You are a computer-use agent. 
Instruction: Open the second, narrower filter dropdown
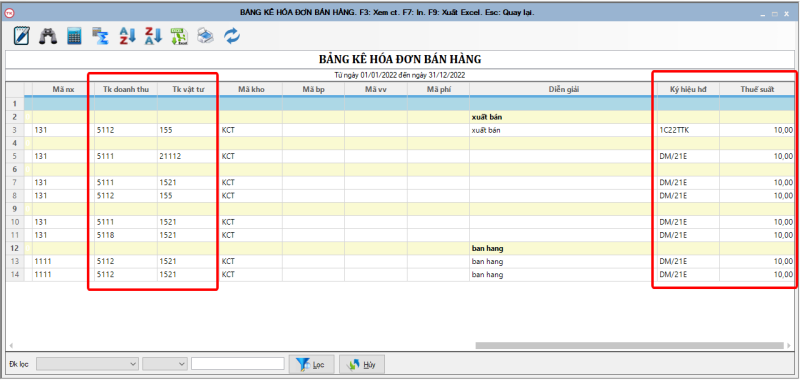[x=165, y=364]
